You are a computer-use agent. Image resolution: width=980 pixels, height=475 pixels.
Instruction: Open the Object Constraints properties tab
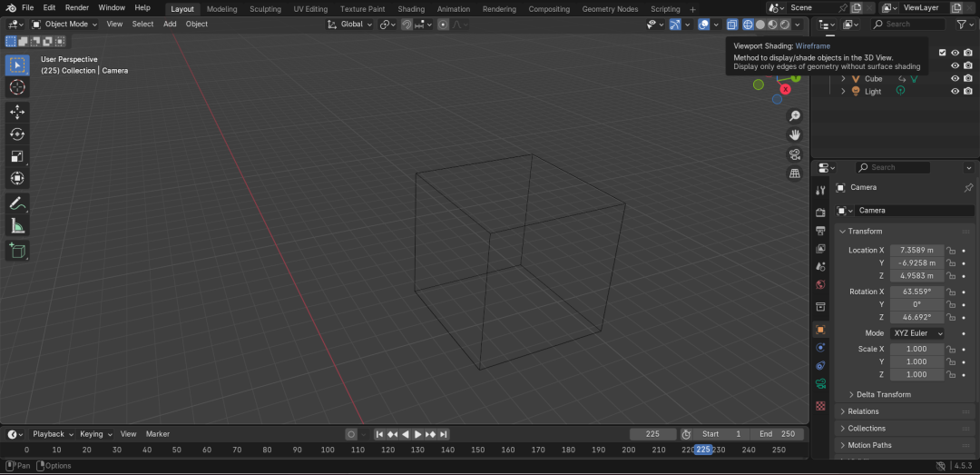click(x=820, y=365)
